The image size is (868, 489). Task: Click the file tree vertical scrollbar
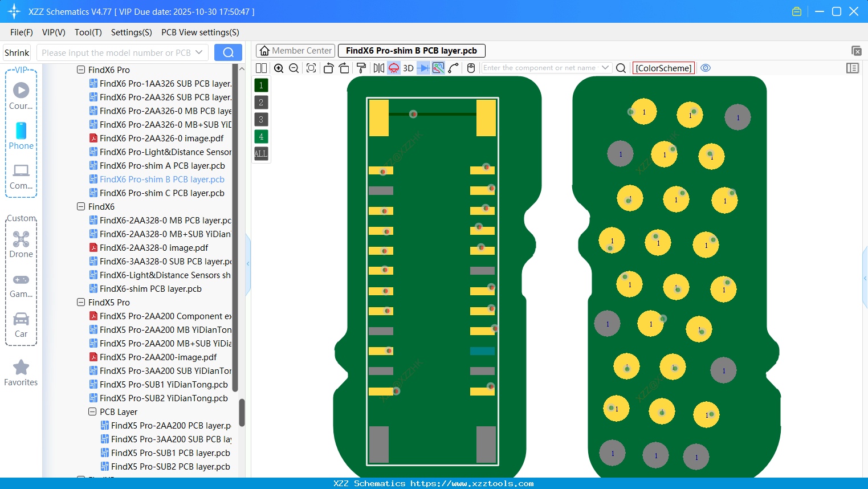[242, 412]
